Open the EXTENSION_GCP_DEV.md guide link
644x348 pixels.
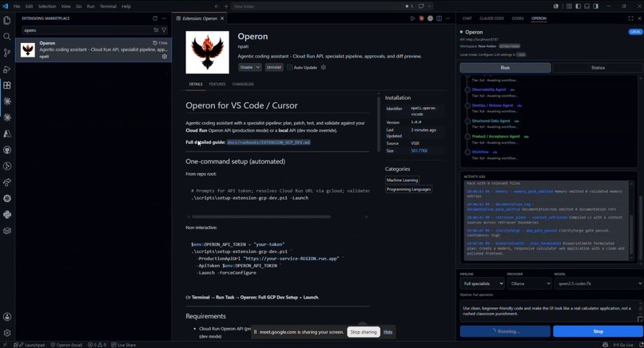tap(268, 142)
